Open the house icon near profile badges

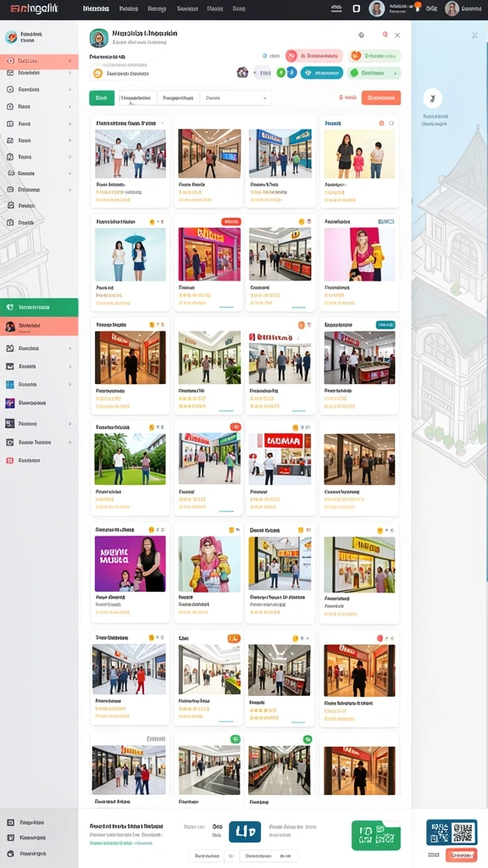pyautogui.click(x=242, y=73)
